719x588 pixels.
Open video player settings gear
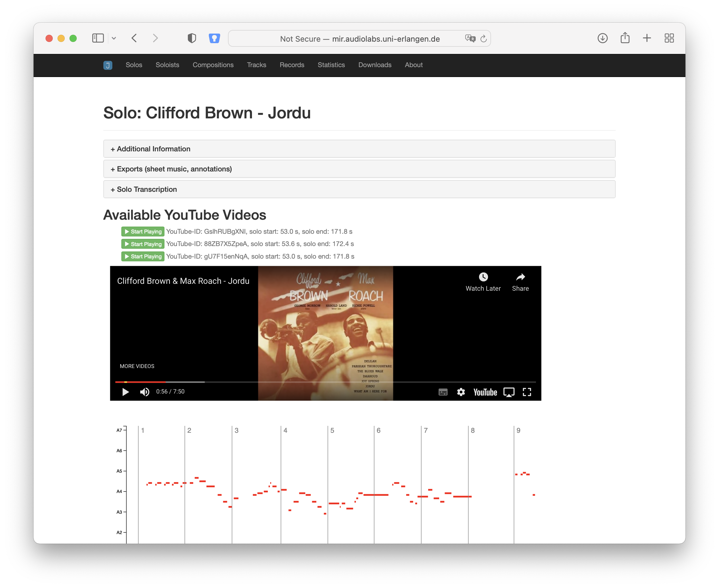tap(461, 392)
